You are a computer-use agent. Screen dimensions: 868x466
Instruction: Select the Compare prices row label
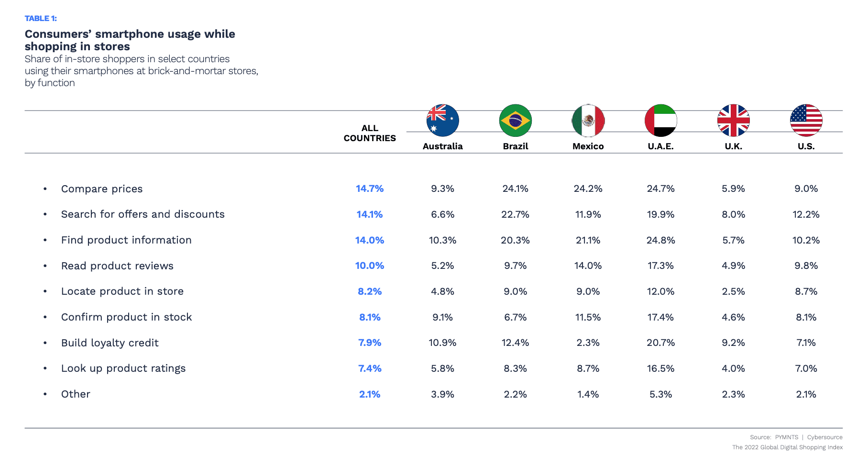tap(102, 189)
